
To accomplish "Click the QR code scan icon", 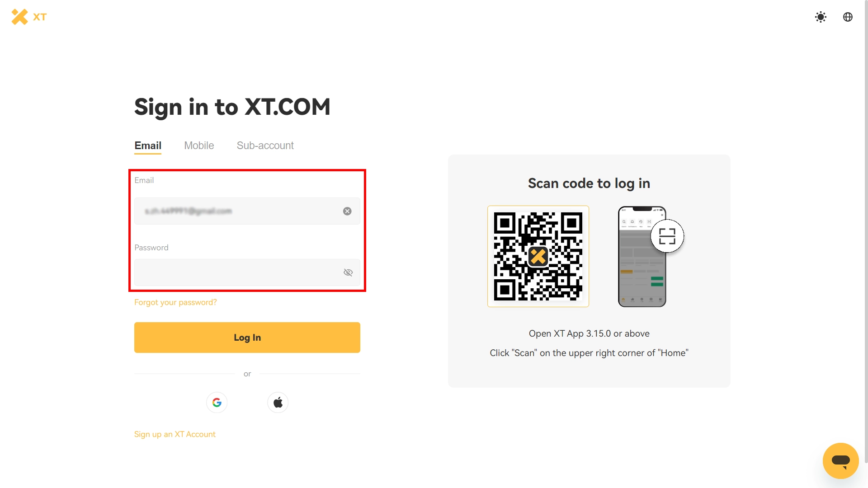I will 666,236.
